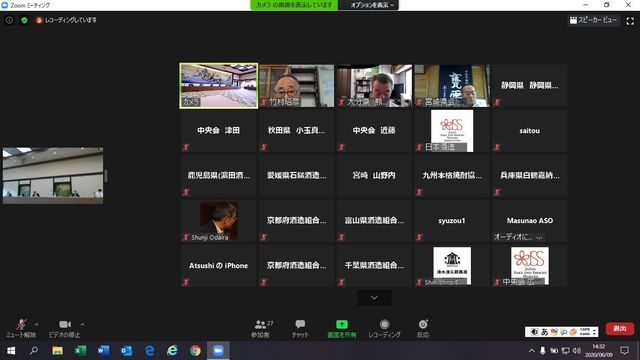The height and width of the screenshot is (360, 640).
Task: Open Outlook from the taskbar
Action: pos(127,351)
